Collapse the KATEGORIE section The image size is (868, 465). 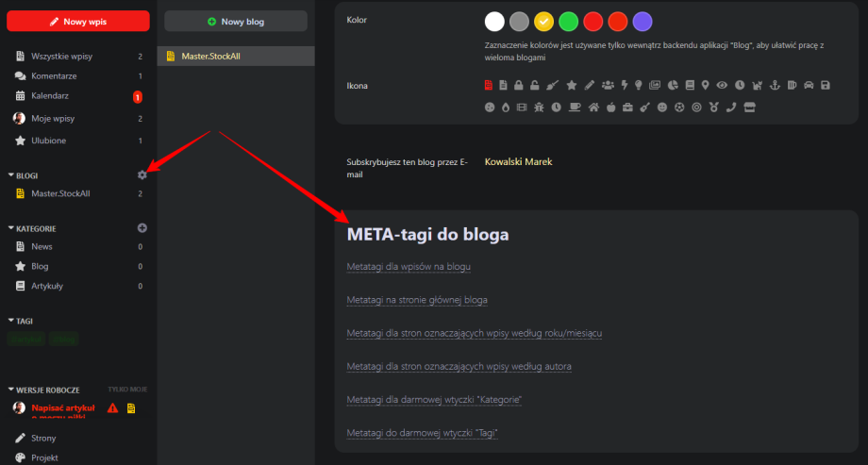point(11,228)
